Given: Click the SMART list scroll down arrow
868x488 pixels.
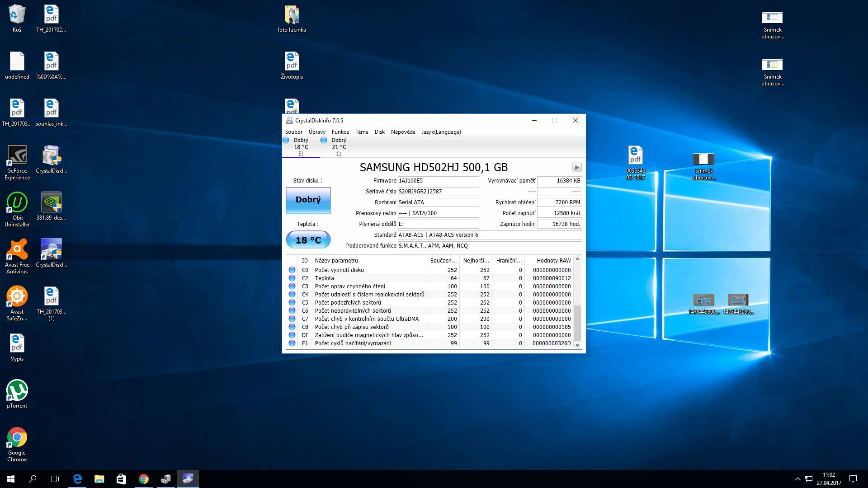Looking at the screenshot, I should (577, 345).
